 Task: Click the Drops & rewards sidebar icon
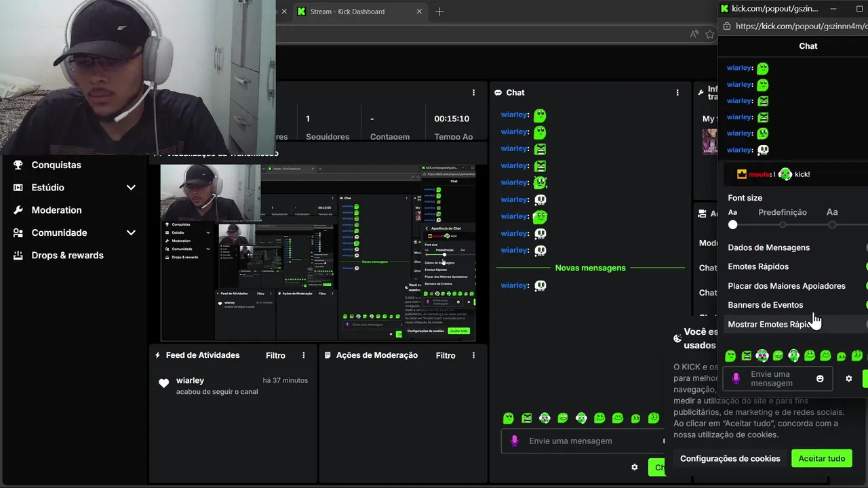click(x=18, y=256)
